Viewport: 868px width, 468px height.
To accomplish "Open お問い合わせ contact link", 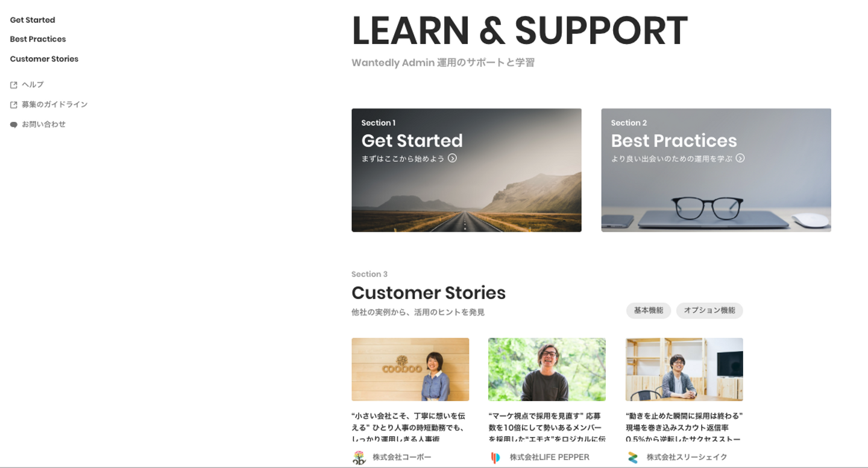I will (43, 125).
